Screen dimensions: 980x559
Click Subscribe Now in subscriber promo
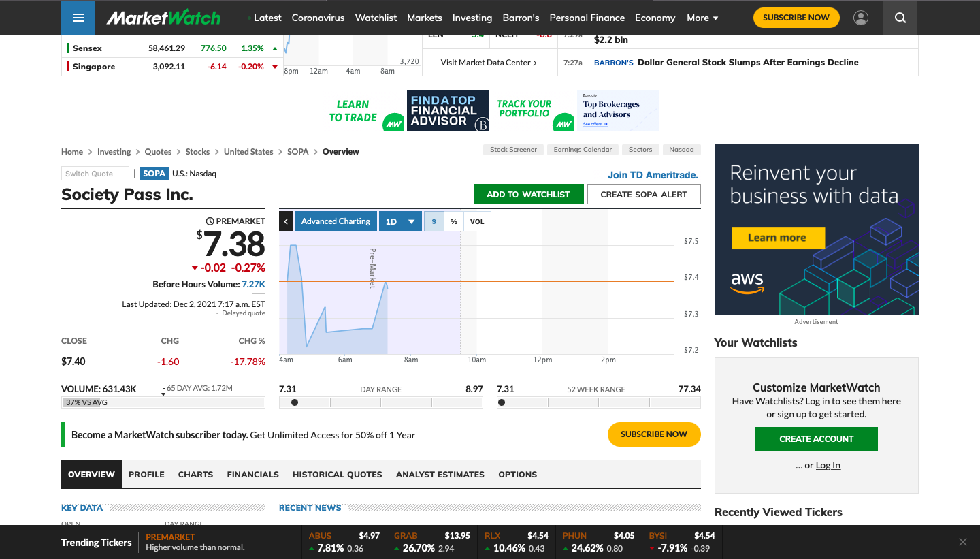[x=654, y=434]
